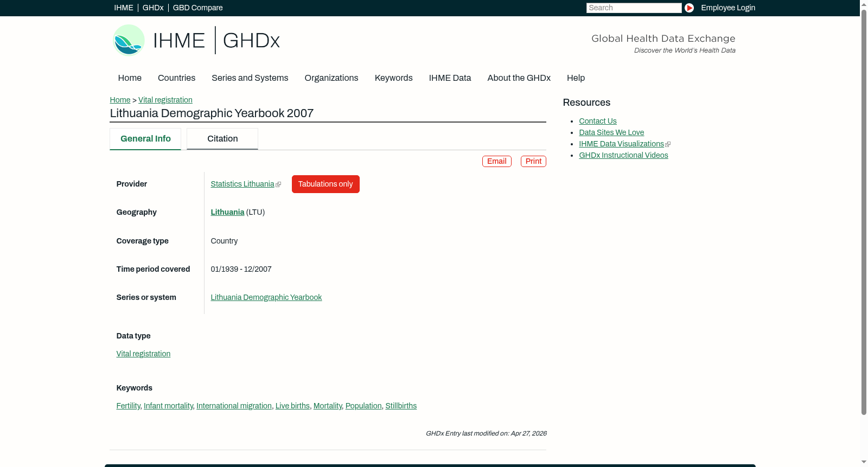The width and height of the screenshot is (868, 467).
Task: Open the IHME Data menu item
Action: click(450, 78)
